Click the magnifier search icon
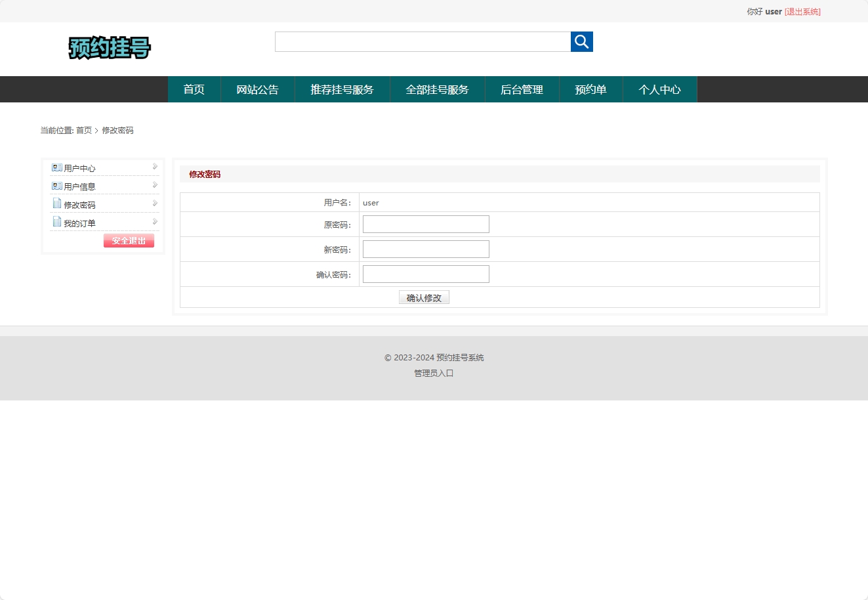 [581, 41]
